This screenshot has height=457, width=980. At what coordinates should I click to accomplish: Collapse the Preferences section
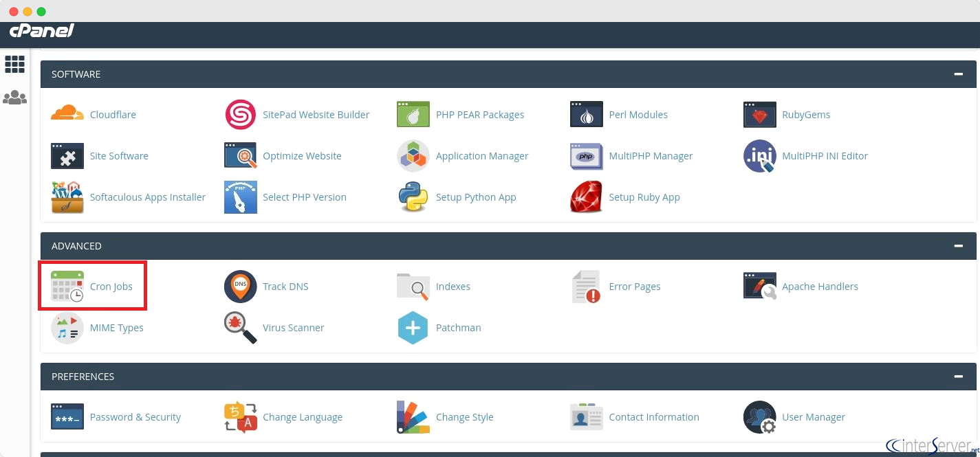[959, 377]
